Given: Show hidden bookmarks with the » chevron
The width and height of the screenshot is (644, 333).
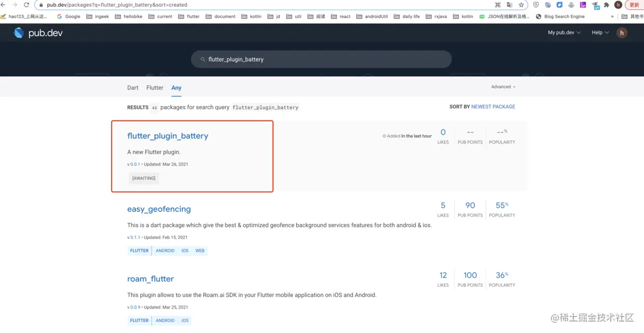Looking at the screenshot, I should tap(612, 16).
